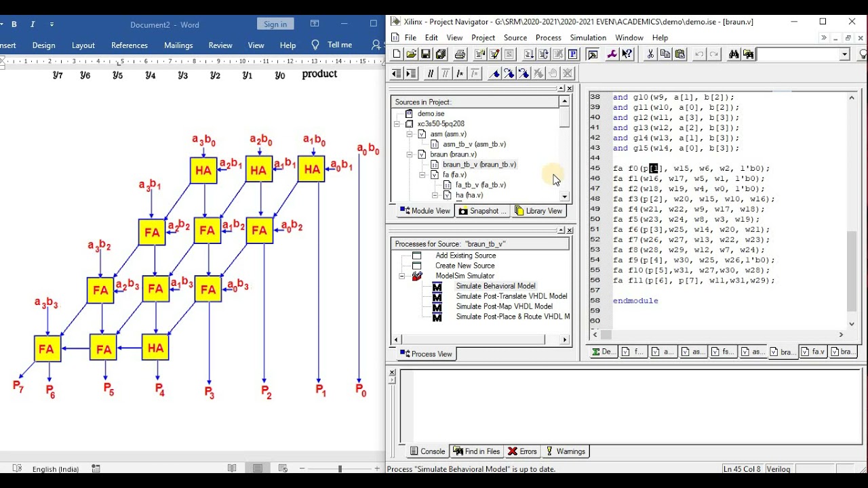
Task: Click English (India) in Word status bar
Action: (x=56, y=469)
